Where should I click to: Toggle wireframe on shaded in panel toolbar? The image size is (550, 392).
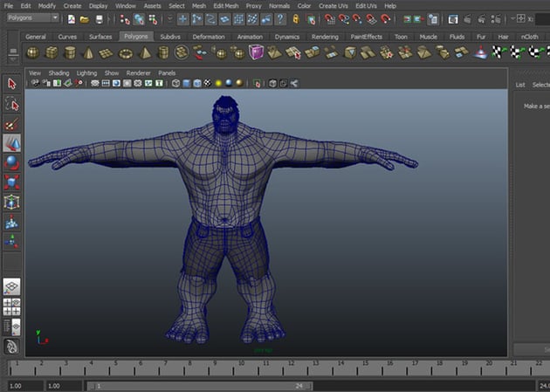tap(197, 84)
